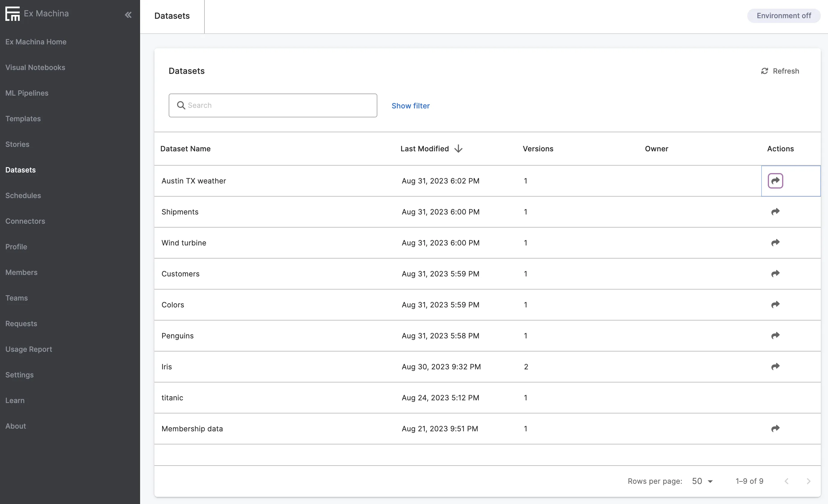The image size is (828, 504).
Task: Toggle the Environment off pill
Action: click(783, 16)
